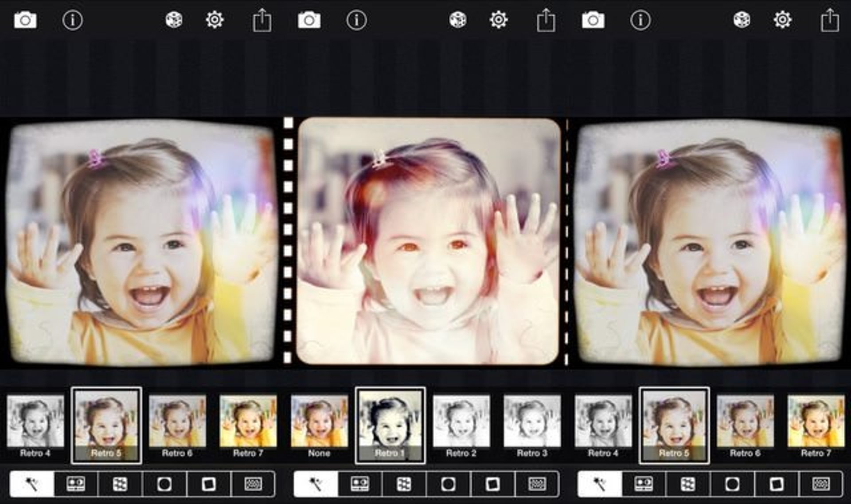Viewport: 851px width, 504px height.
Task: Choose the Retro 4 filter in the right screen
Action: pos(603,426)
